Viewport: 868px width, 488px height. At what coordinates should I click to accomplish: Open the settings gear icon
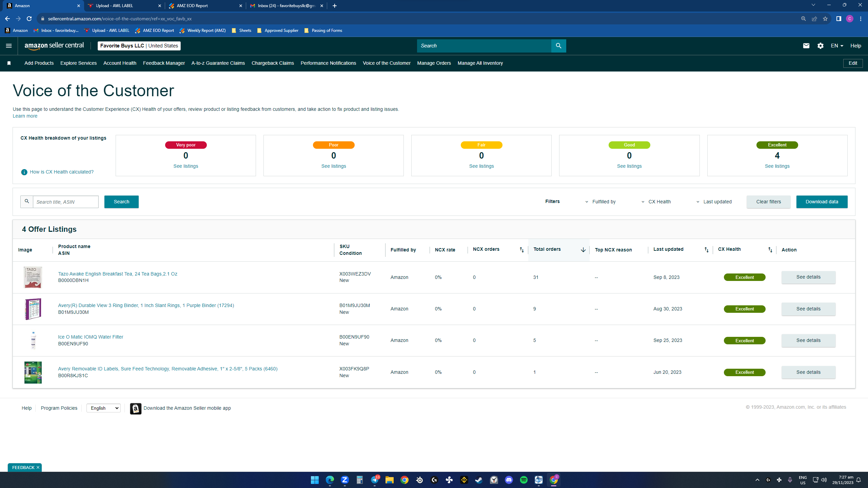coord(821,46)
